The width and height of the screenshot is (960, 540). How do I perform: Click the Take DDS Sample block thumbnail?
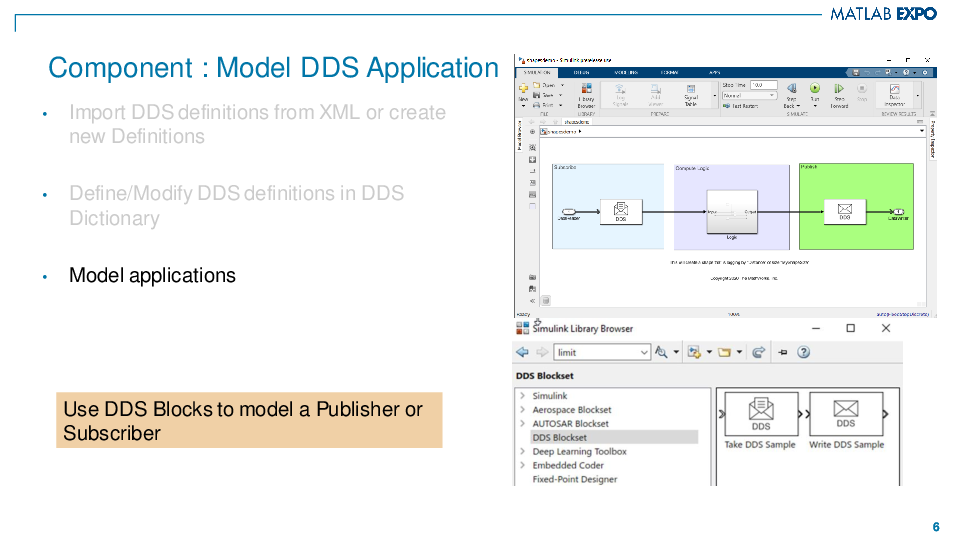pyautogui.click(x=761, y=414)
